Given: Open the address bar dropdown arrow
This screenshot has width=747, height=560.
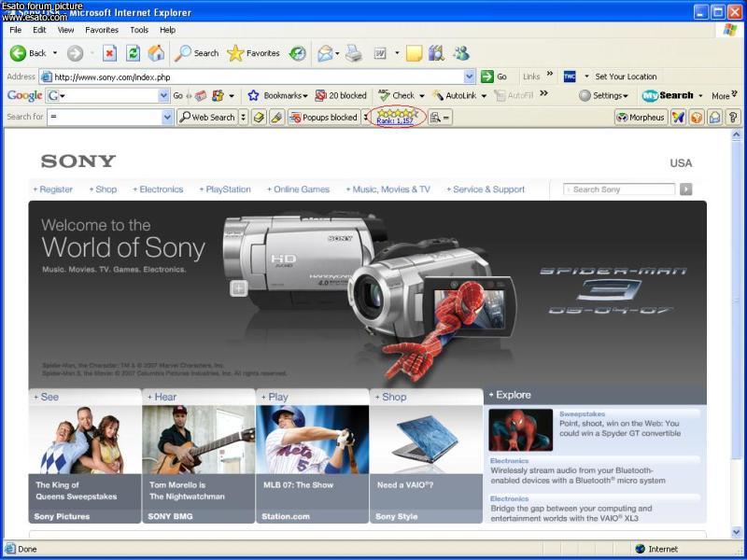Looking at the screenshot, I should (x=470, y=77).
